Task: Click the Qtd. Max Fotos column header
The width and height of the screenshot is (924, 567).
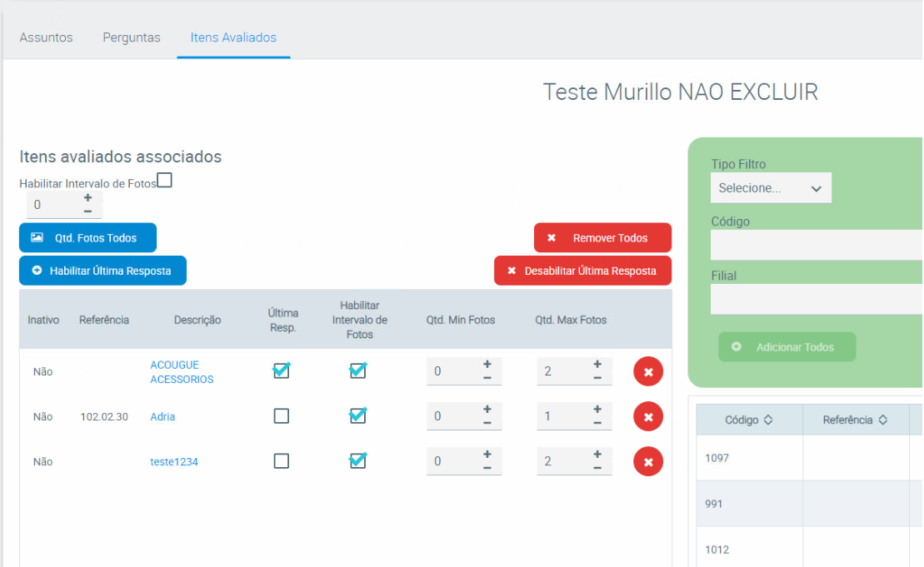Action: [x=571, y=321]
